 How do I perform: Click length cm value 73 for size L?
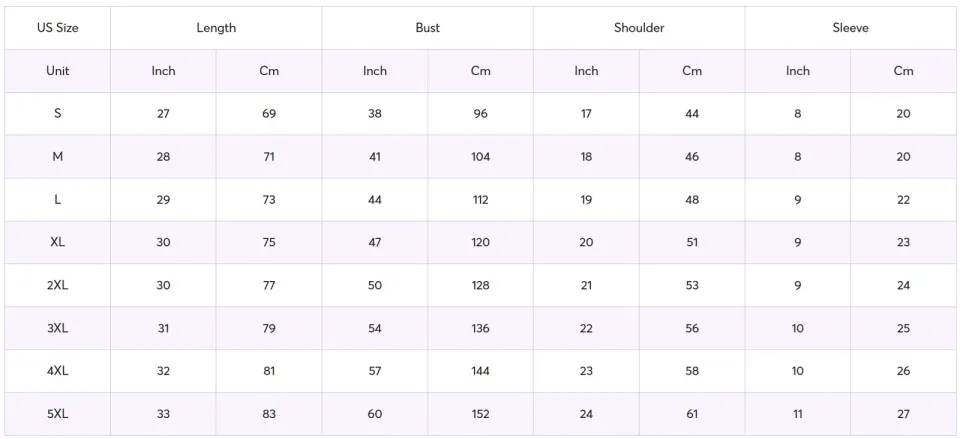[x=269, y=200]
